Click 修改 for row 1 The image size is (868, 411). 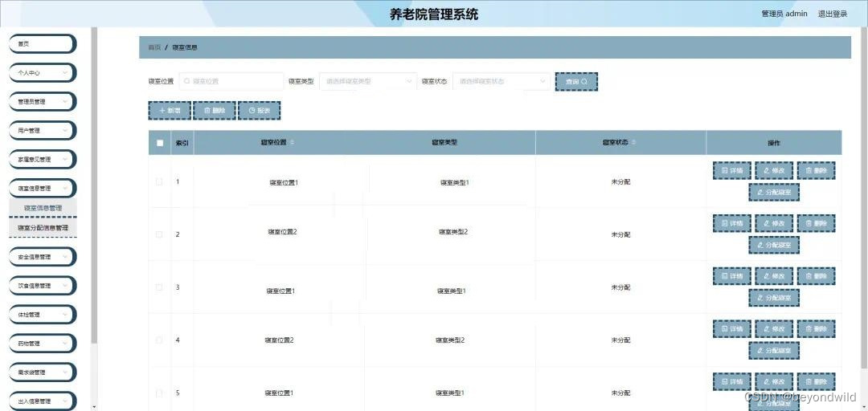[x=774, y=170]
